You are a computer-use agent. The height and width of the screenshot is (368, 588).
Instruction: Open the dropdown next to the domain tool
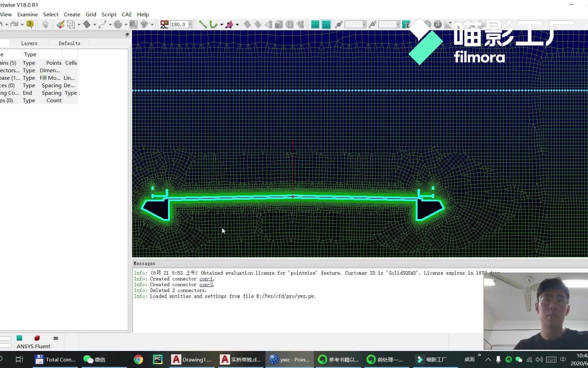237,24
